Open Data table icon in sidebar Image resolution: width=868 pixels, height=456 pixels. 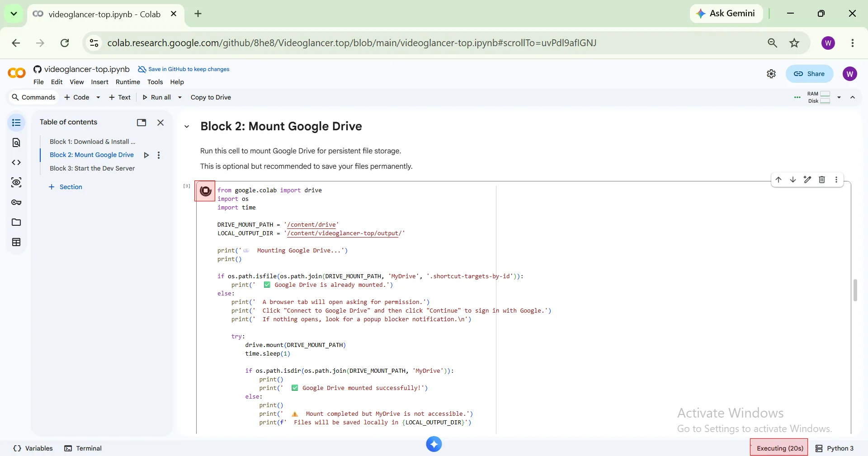click(x=16, y=242)
